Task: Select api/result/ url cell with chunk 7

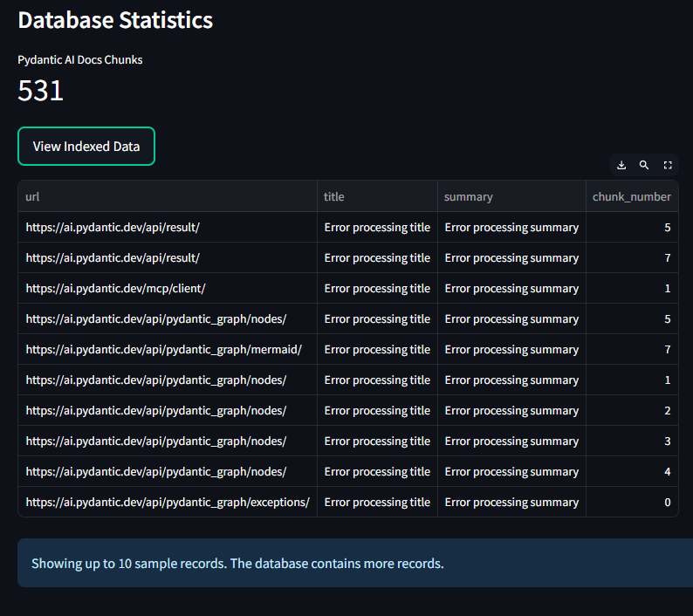Action: click(x=168, y=257)
